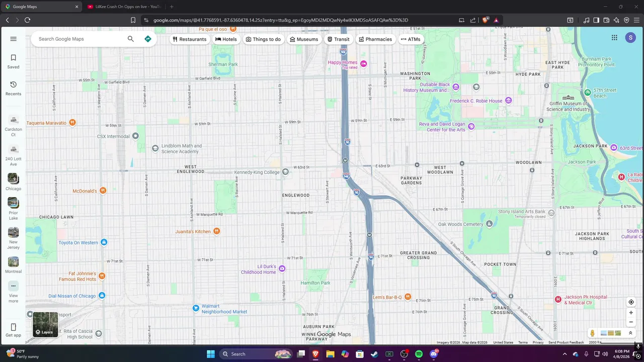Select Walmart Neighborhood Market pin
The width and height of the screenshot is (644, 362).
(196, 308)
